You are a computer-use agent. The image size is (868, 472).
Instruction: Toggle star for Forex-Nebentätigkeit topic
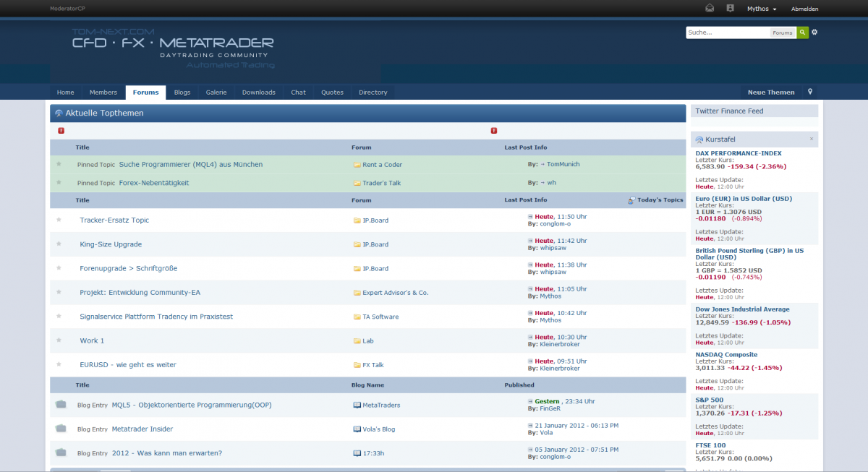click(59, 183)
